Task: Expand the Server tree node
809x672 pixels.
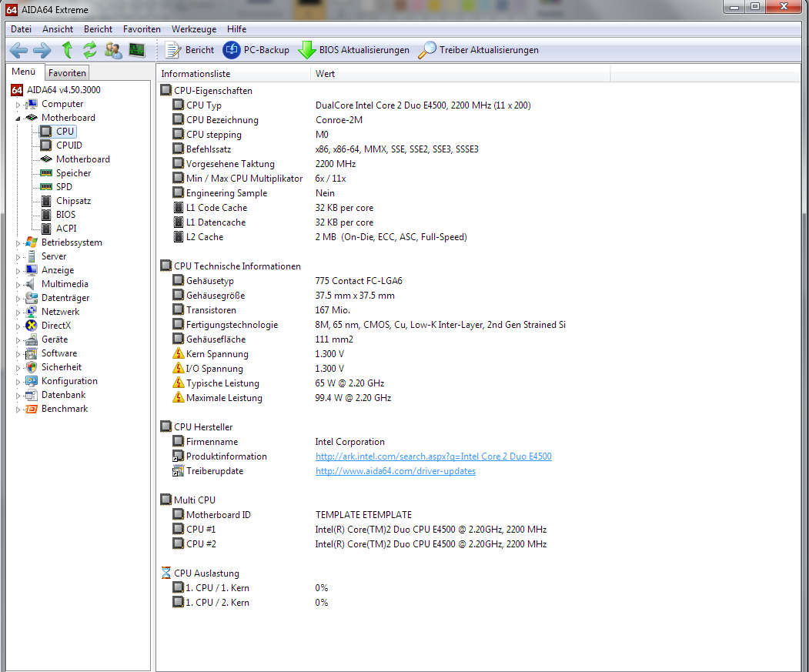Action: click(18, 257)
